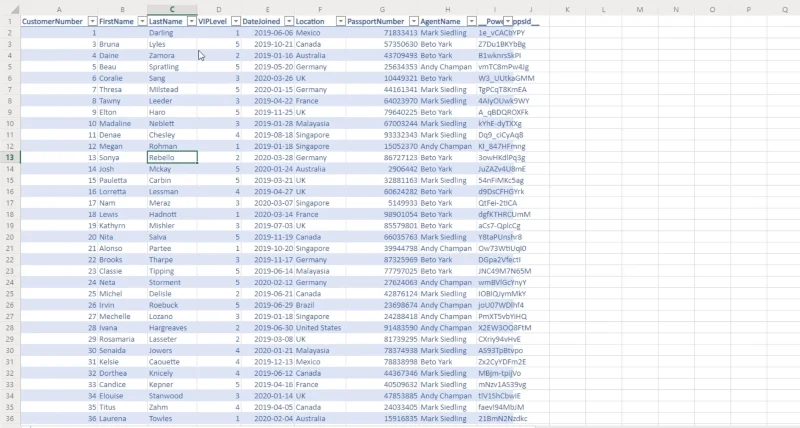The height and width of the screenshot is (428, 800).
Task: Click passport number 2906442
Action: point(382,169)
